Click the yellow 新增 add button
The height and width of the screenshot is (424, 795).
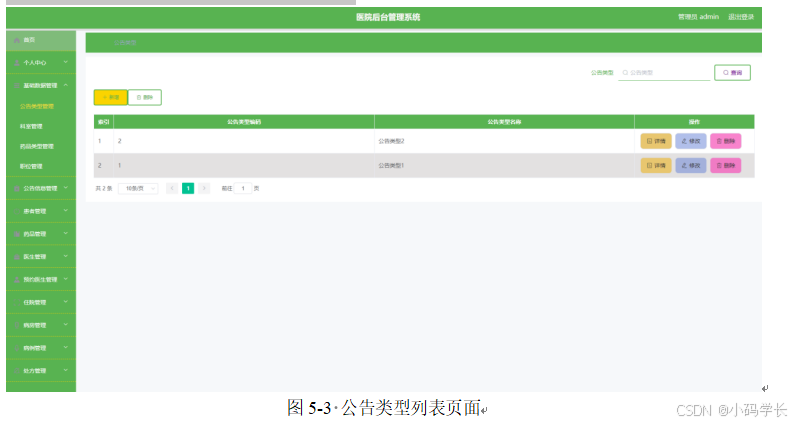click(111, 97)
